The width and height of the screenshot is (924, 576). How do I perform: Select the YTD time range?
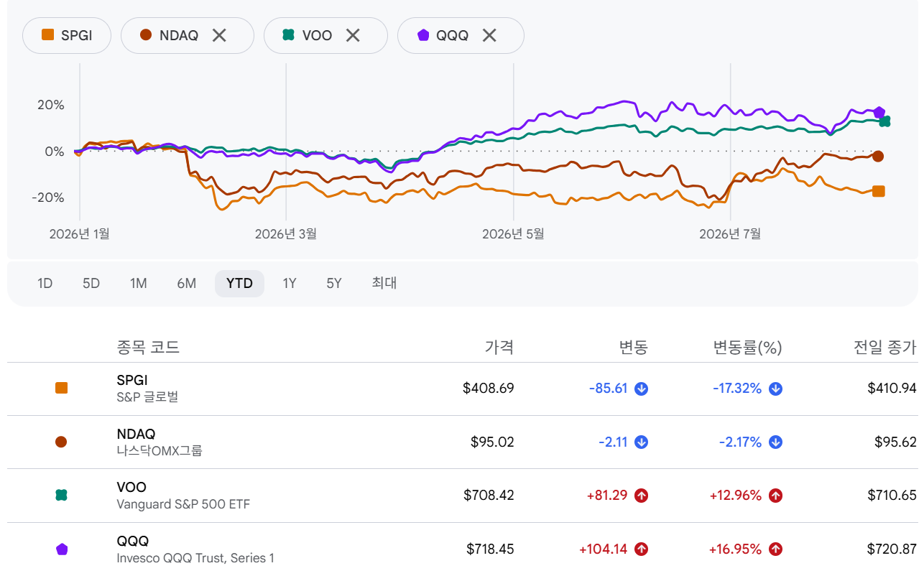tap(239, 284)
